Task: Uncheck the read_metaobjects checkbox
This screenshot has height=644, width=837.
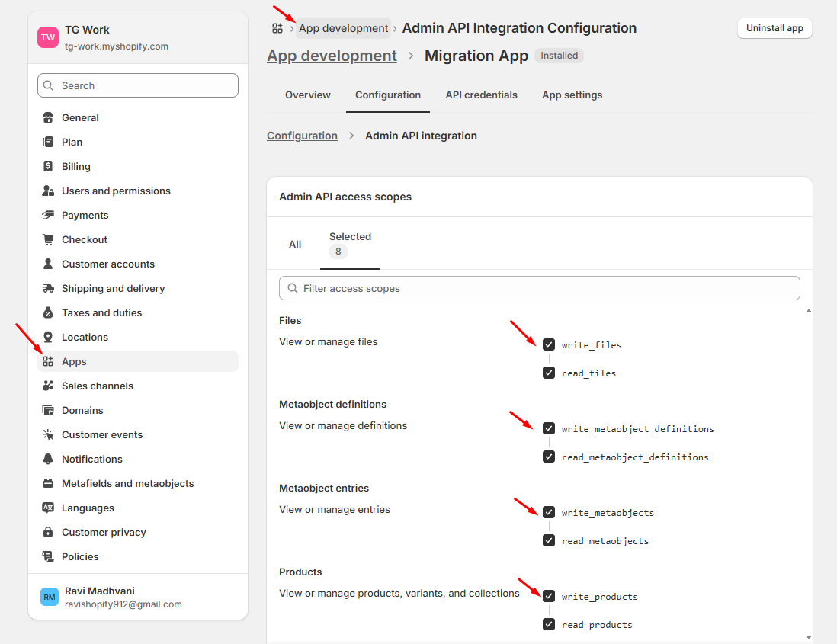Action: [549, 540]
